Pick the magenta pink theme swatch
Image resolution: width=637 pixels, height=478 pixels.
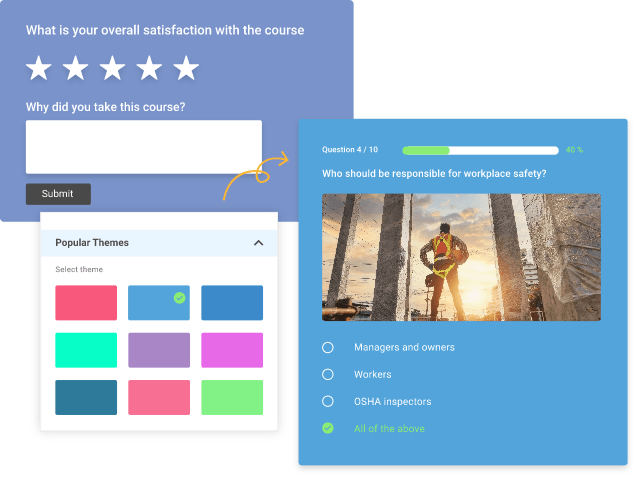tap(232, 350)
